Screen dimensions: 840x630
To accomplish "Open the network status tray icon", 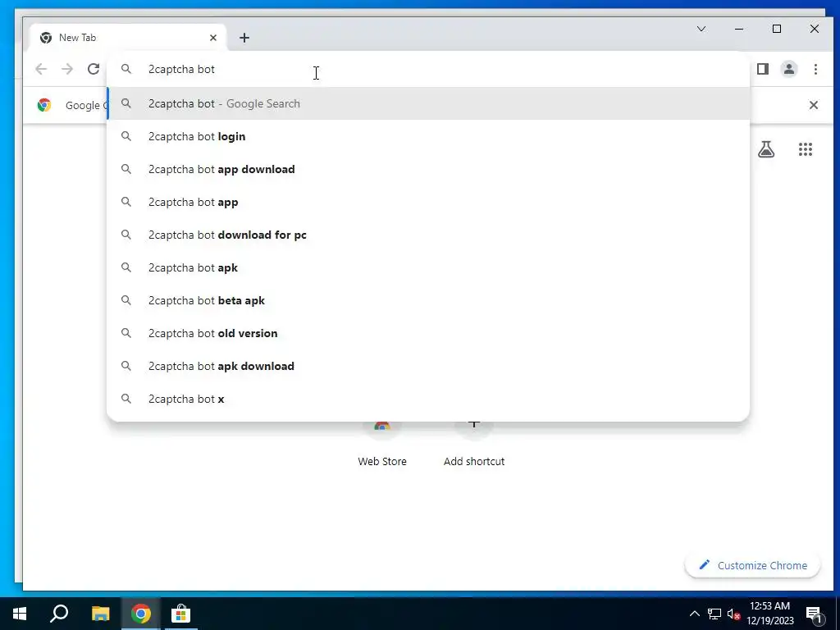I will point(714,614).
